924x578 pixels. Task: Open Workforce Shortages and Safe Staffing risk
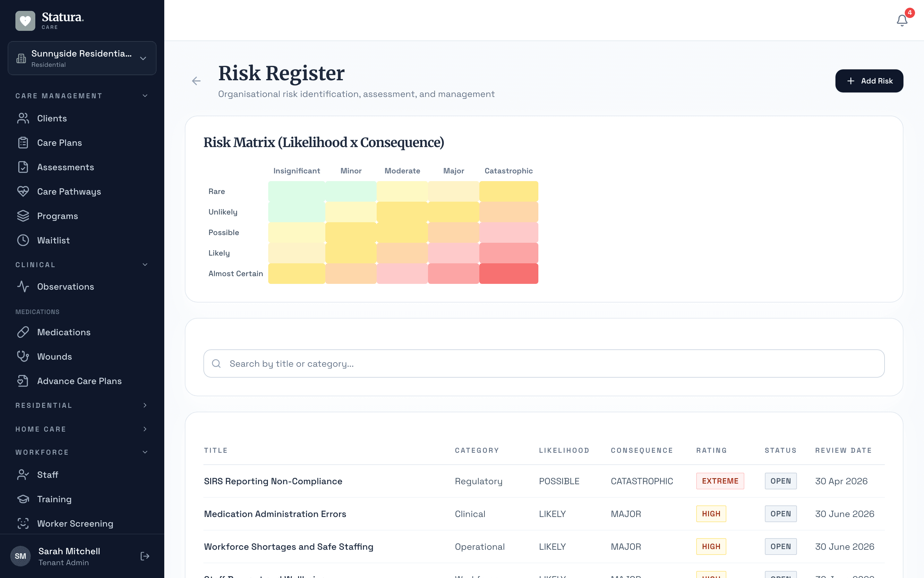289,547
